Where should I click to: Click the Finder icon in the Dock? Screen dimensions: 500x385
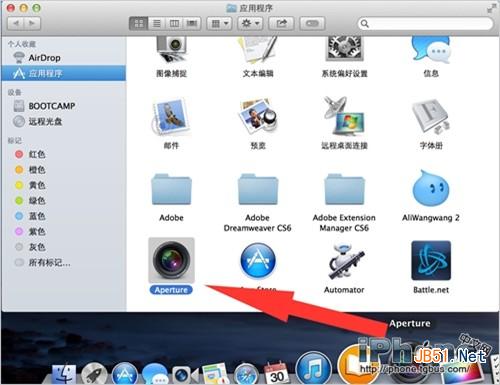tap(64, 374)
